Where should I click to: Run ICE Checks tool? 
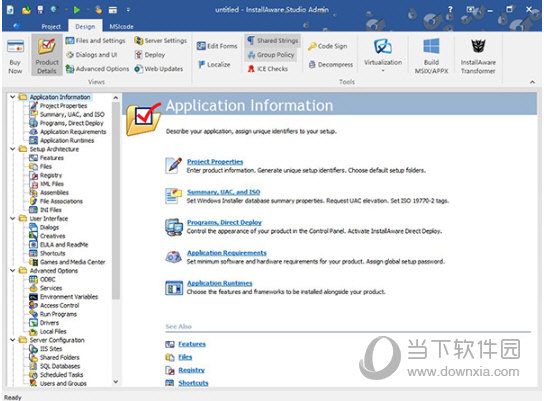click(267, 69)
